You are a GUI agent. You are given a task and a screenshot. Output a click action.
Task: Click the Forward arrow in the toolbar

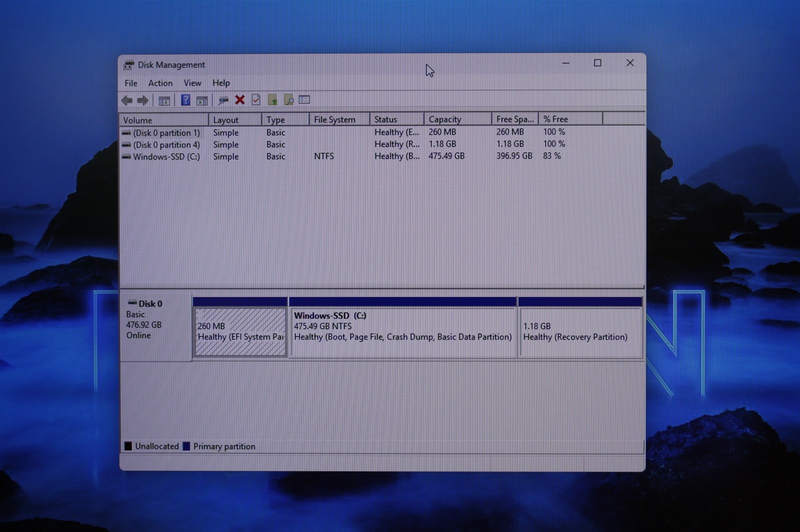(143, 100)
